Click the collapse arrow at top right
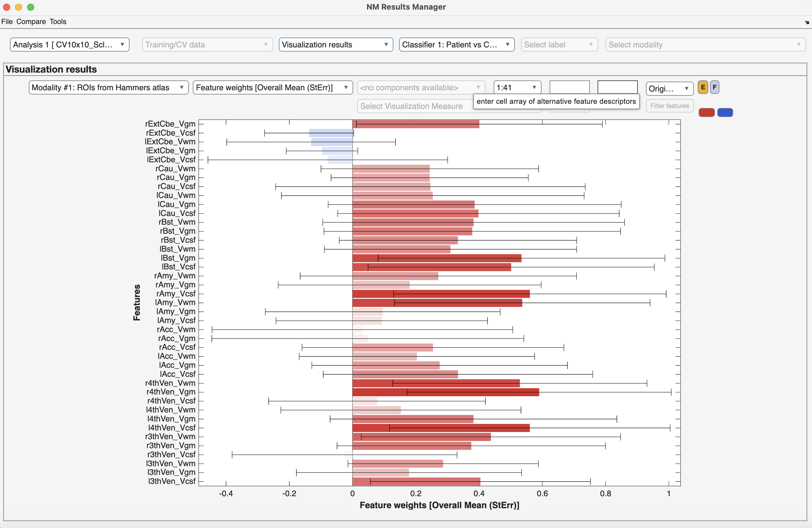The width and height of the screenshot is (812, 528). coord(807,22)
